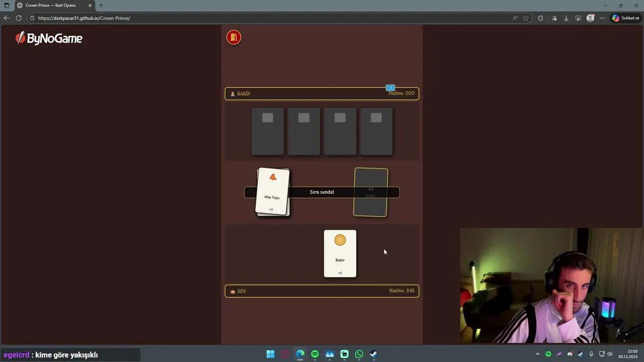Screen dimensions: 644x362
Task: Click the SEN player label
Action: (238, 291)
